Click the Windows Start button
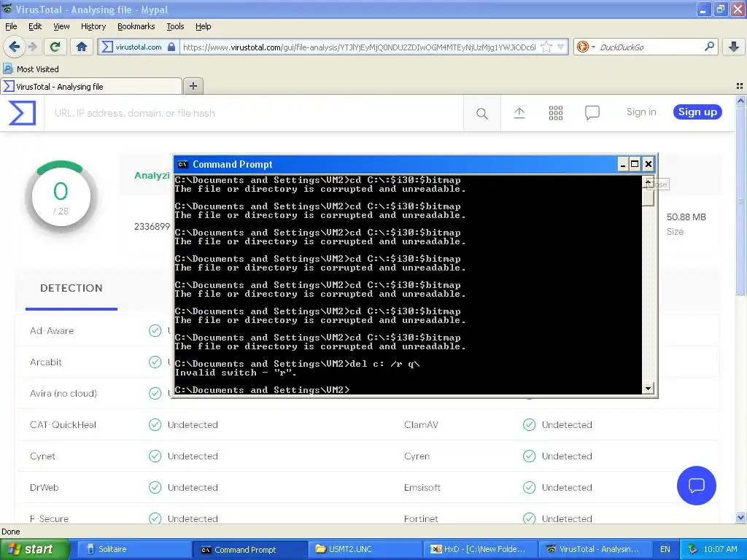This screenshot has height=560, width=747. [x=34, y=549]
